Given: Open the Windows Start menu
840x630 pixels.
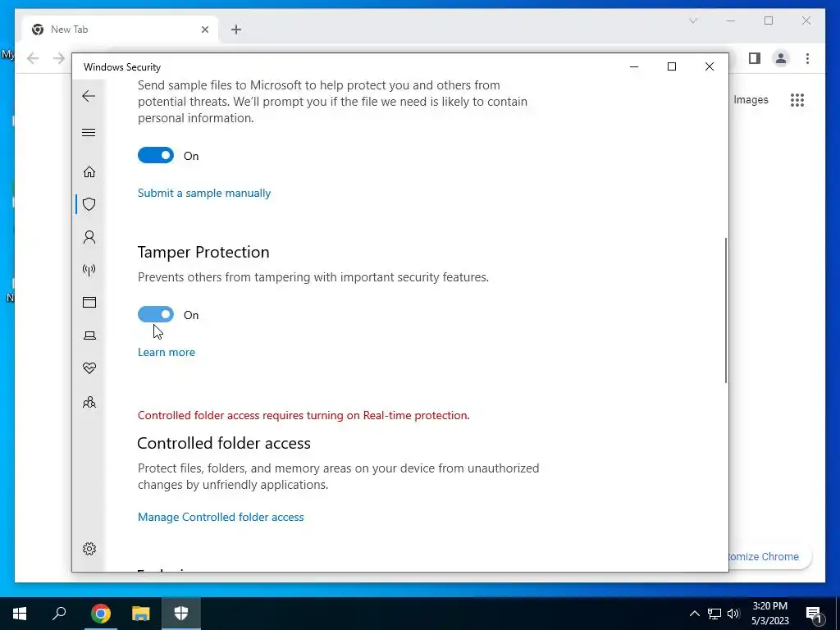Looking at the screenshot, I should 20,614.
